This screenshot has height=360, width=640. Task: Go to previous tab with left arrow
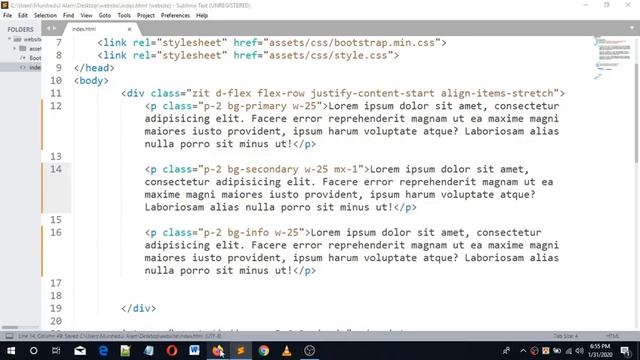[x=48, y=28]
